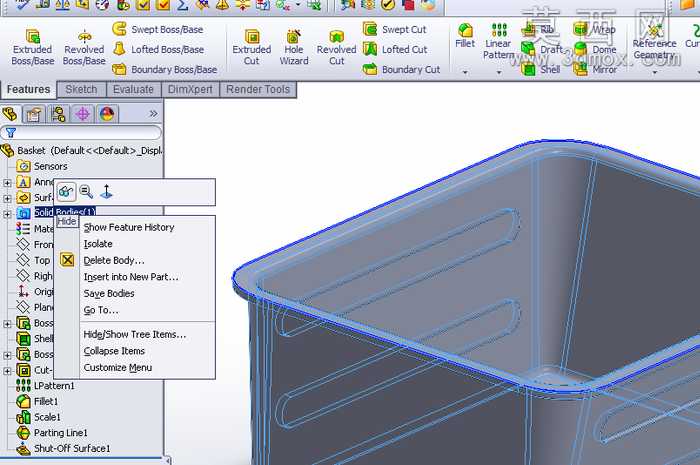The image size is (700, 465).
Task: Select LPattern1 in the feature tree
Action: pos(45,386)
